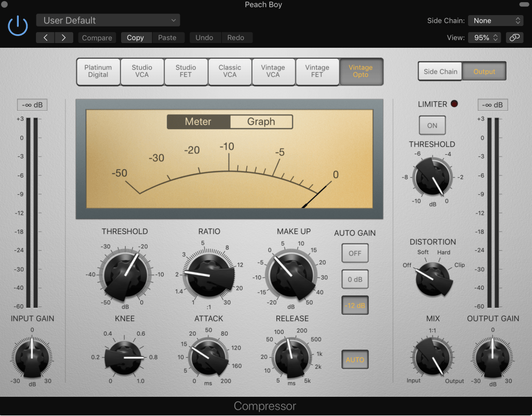Click the output level dB readout field
Screen dimensions: 532x416
pos(493,105)
